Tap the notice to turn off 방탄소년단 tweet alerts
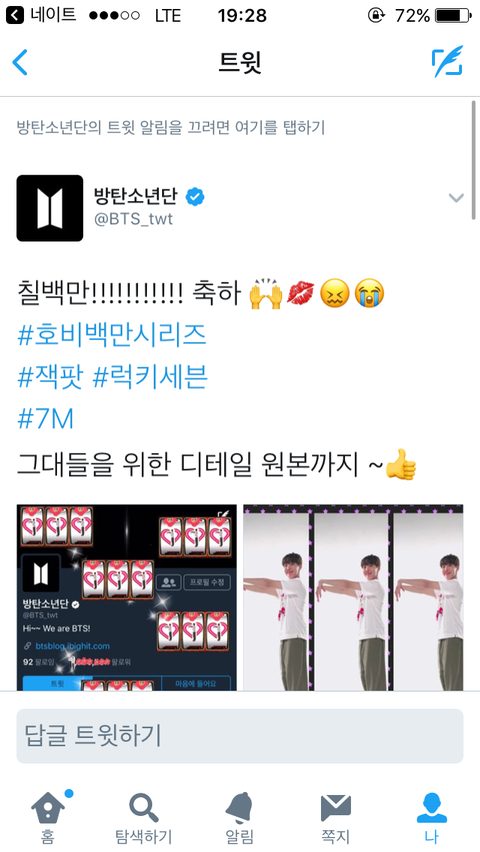This screenshot has height=852, width=480. coord(171,128)
